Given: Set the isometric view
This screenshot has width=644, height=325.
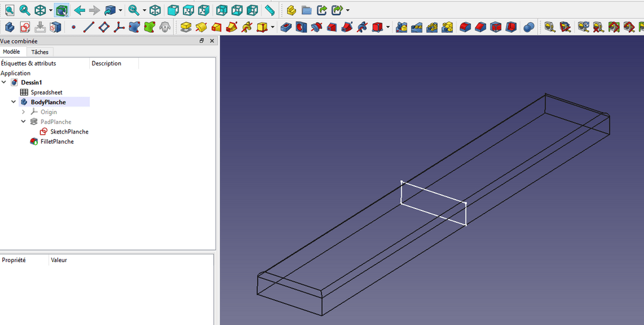Looking at the screenshot, I should (x=155, y=10).
